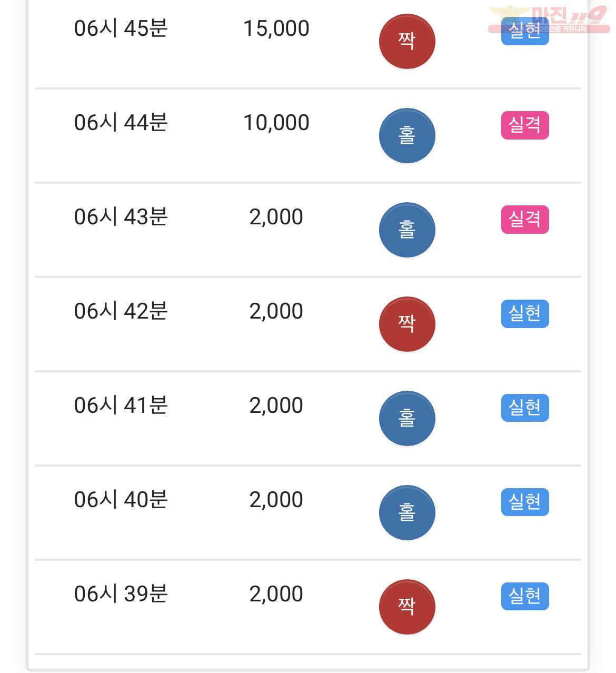Select the 06시 42분 time label
This screenshot has width=616, height=673.
[121, 311]
